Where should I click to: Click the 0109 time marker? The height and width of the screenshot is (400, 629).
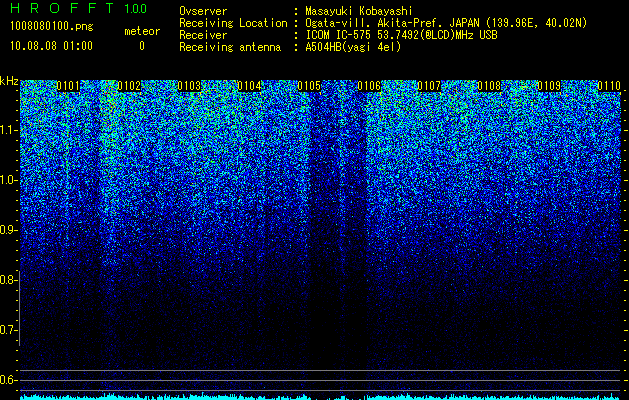pos(549,86)
